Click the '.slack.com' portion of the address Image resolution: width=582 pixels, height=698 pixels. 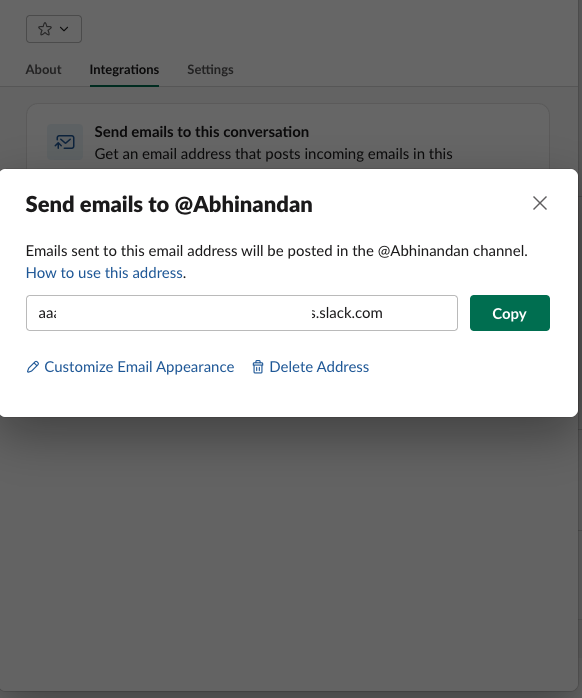[347, 313]
